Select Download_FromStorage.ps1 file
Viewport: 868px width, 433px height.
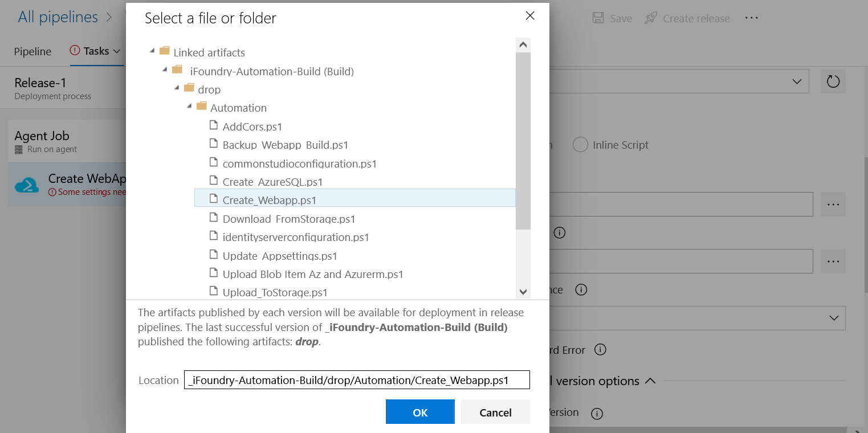tap(289, 219)
